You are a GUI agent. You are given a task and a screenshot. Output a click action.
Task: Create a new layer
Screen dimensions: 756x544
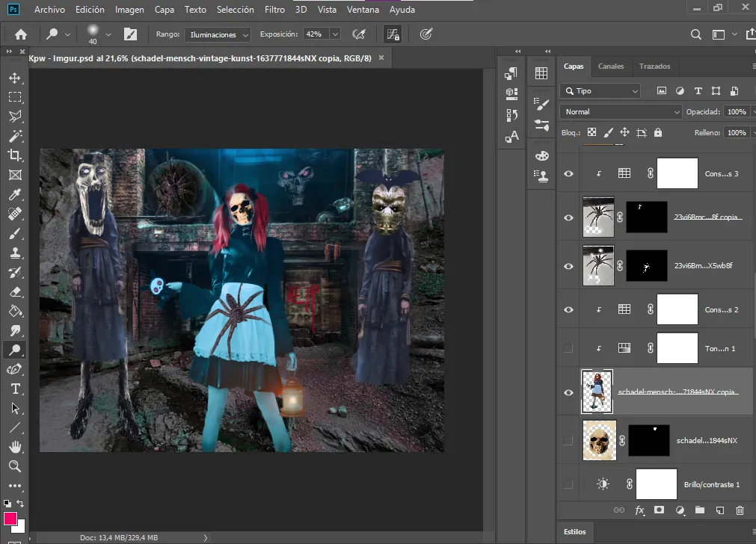pyautogui.click(x=720, y=510)
